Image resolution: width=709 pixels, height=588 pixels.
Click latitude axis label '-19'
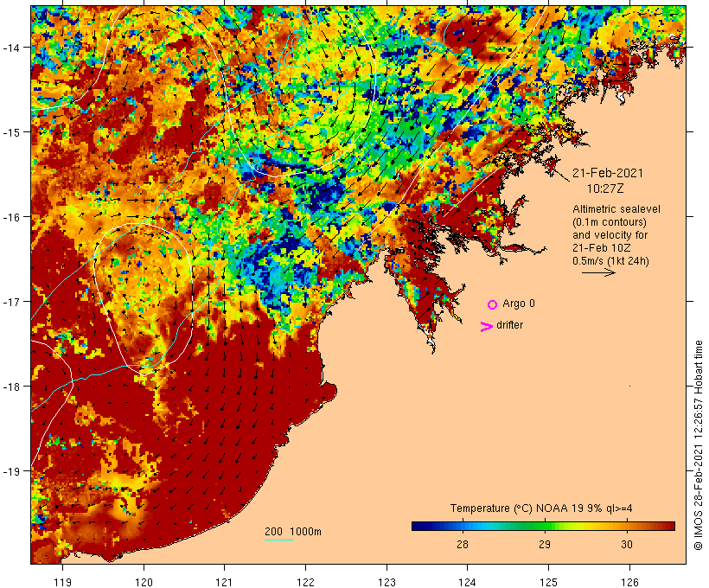click(x=11, y=471)
